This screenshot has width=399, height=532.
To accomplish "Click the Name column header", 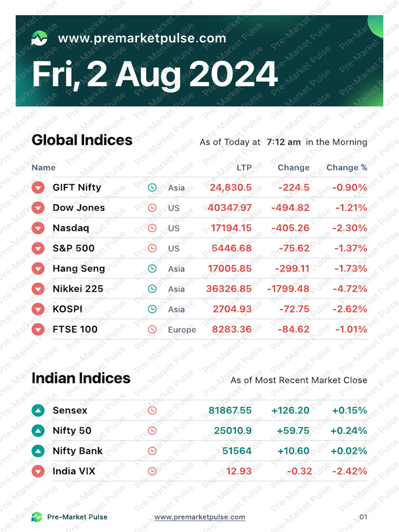I will 44,167.
